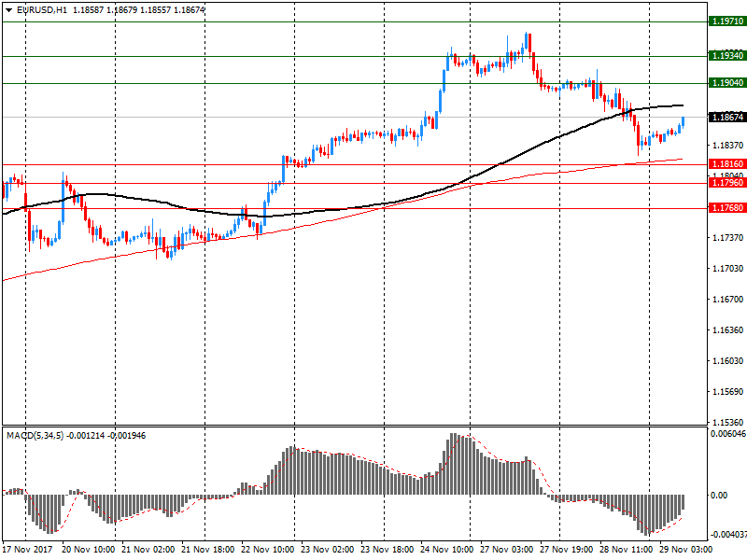This screenshot has height=560, width=747.
Task: Click the 24 Nov 10:00 time label
Action: 447,550
